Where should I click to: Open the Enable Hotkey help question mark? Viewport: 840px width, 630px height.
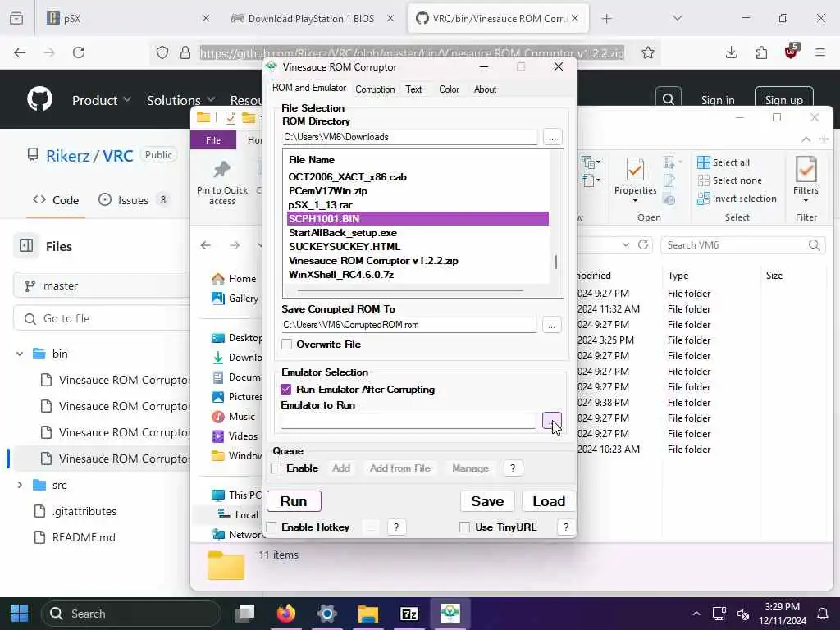pyautogui.click(x=396, y=527)
